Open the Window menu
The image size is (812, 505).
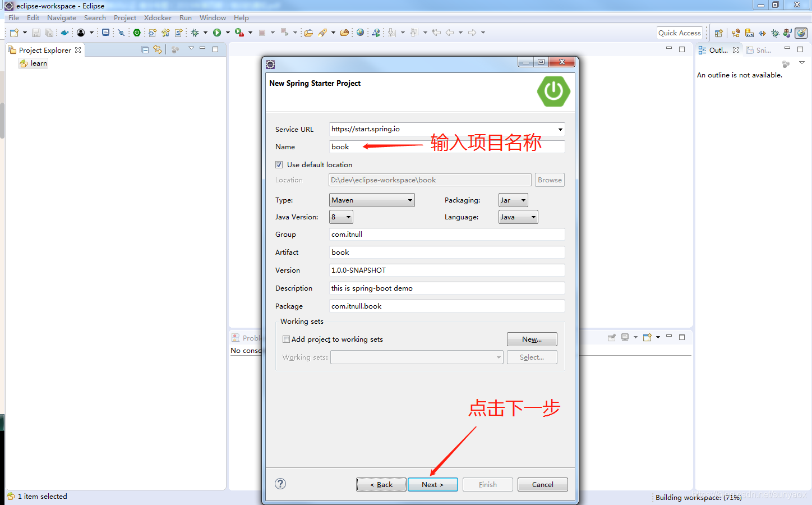pyautogui.click(x=213, y=18)
